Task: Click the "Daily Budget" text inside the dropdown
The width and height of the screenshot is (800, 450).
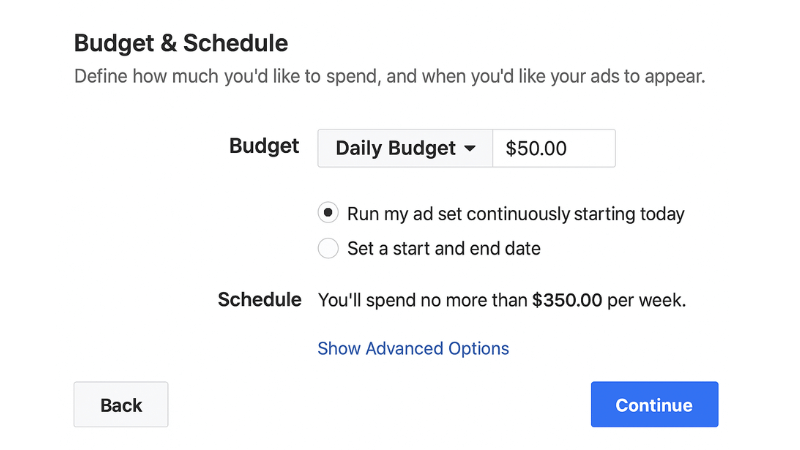Action: coord(395,149)
